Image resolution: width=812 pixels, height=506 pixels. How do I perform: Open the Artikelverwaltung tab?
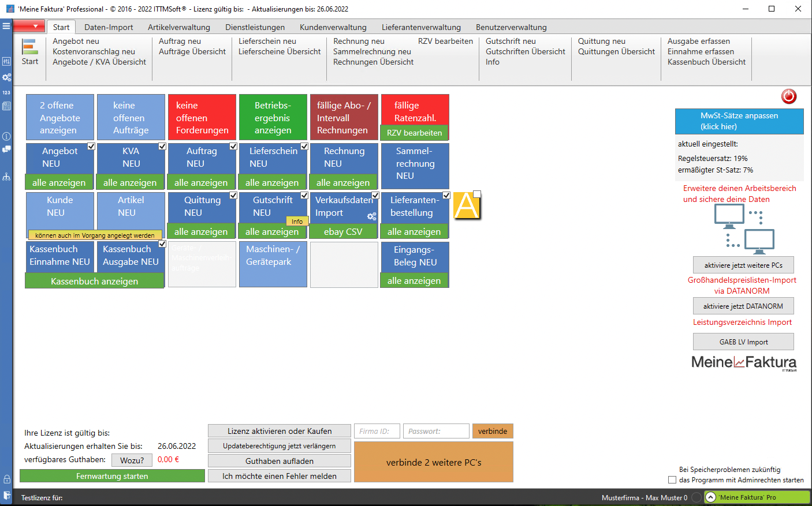pyautogui.click(x=179, y=27)
